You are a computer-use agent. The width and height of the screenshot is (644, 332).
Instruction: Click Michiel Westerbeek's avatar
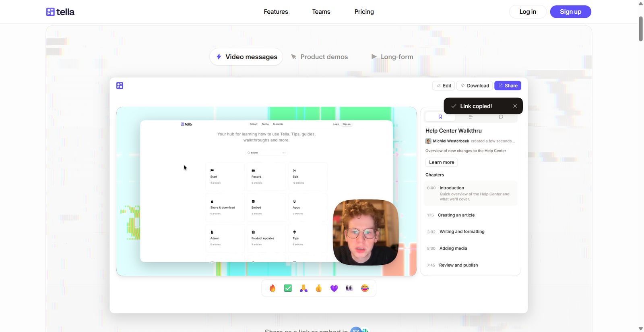coord(428,141)
